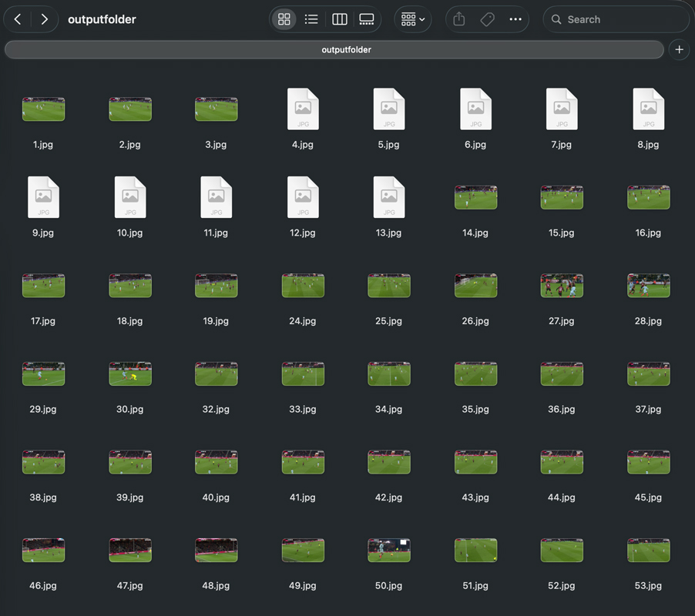This screenshot has height=616, width=695.
Task: Open the Tags tool
Action: [487, 18]
